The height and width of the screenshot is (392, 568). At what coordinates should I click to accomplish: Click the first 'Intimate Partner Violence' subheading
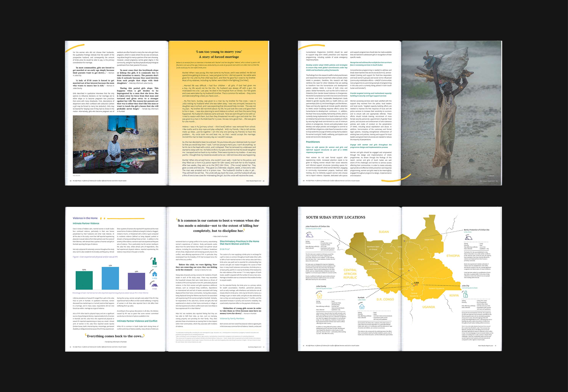click(x=86, y=223)
